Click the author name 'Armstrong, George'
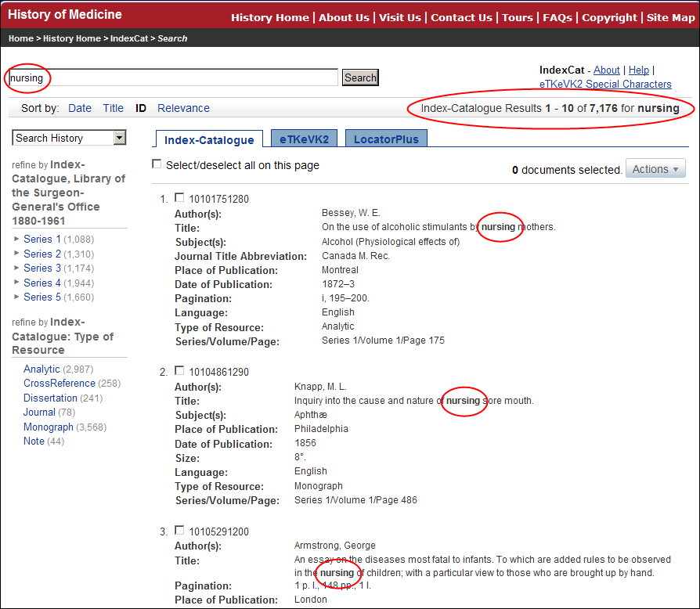The height and width of the screenshot is (609, 700). point(335,545)
